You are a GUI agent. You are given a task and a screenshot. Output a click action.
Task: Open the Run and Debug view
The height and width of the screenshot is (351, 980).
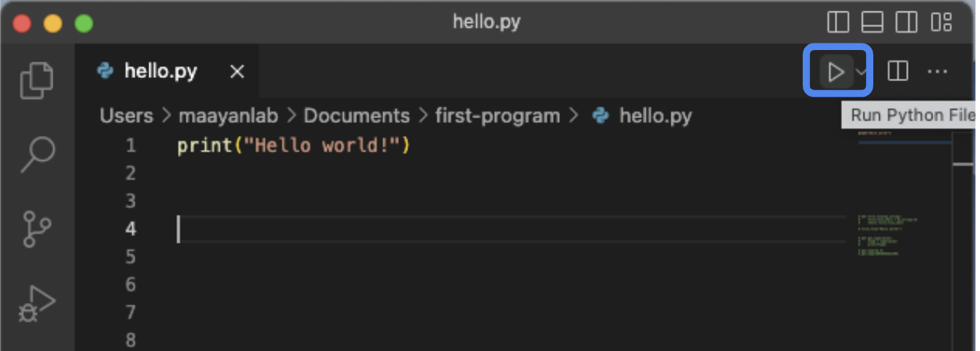(37, 304)
